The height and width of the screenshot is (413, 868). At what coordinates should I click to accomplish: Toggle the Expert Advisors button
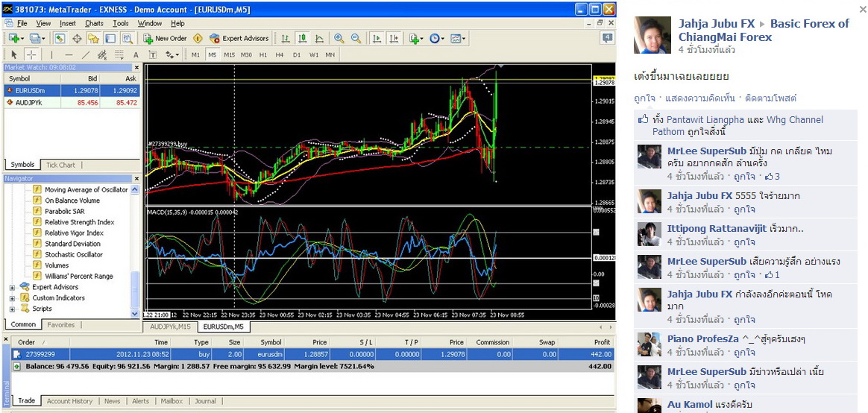pyautogui.click(x=239, y=38)
